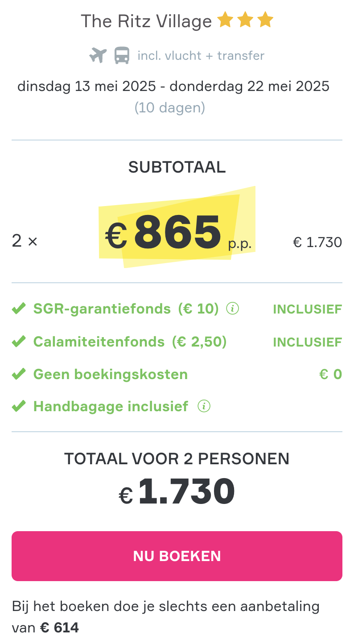The width and height of the screenshot is (354, 644).
Task: Open Handbagage inclusief info icon
Action: coord(204,406)
